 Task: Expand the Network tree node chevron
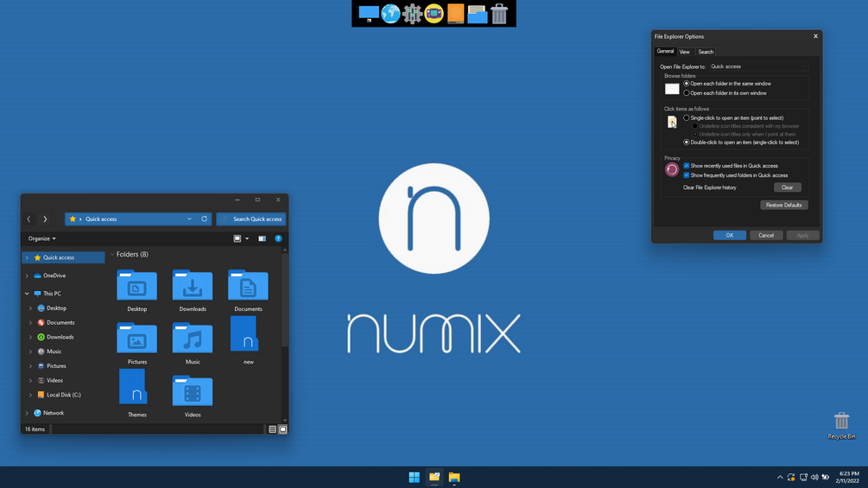(27, 413)
